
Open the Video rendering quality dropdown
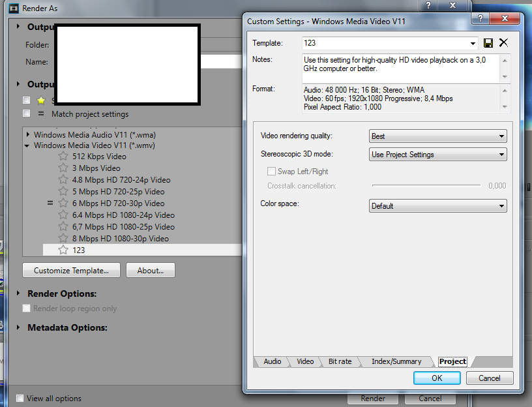tap(437, 136)
